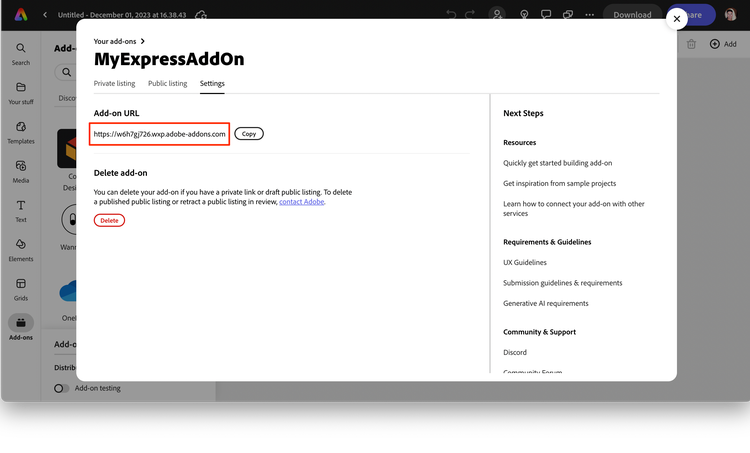Click the Community & Support heading
Image resolution: width=750 pixels, height=453 pixels.
click(x=540, y=332)
